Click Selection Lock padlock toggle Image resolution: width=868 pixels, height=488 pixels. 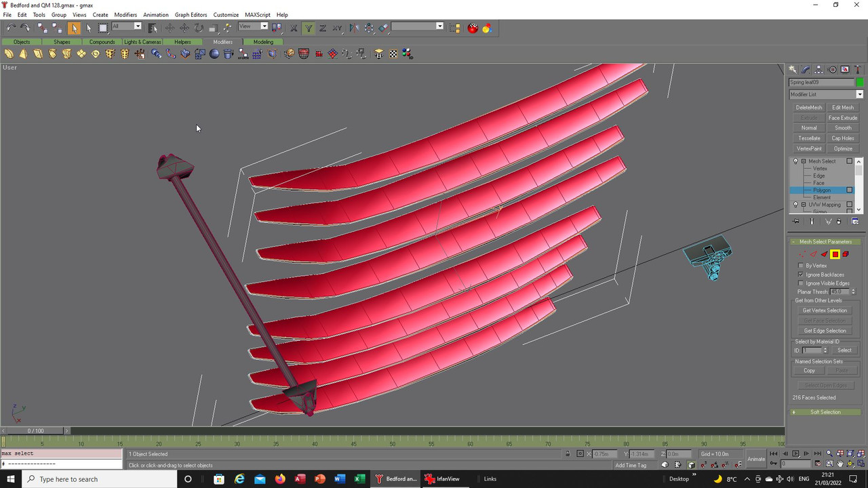tap(568, 453)
